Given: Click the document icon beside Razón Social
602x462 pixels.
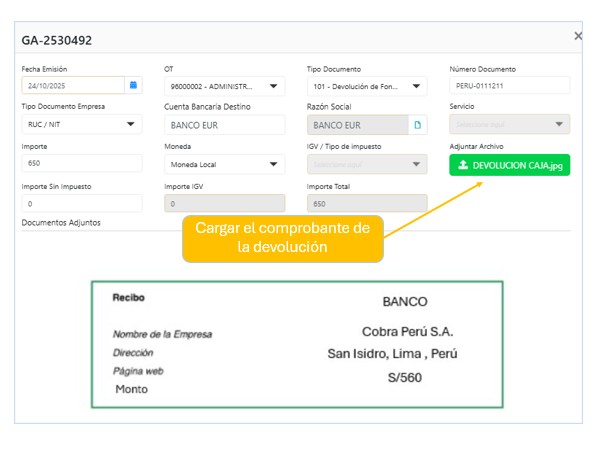Looking at the screenshot, I should click(418, 125).
